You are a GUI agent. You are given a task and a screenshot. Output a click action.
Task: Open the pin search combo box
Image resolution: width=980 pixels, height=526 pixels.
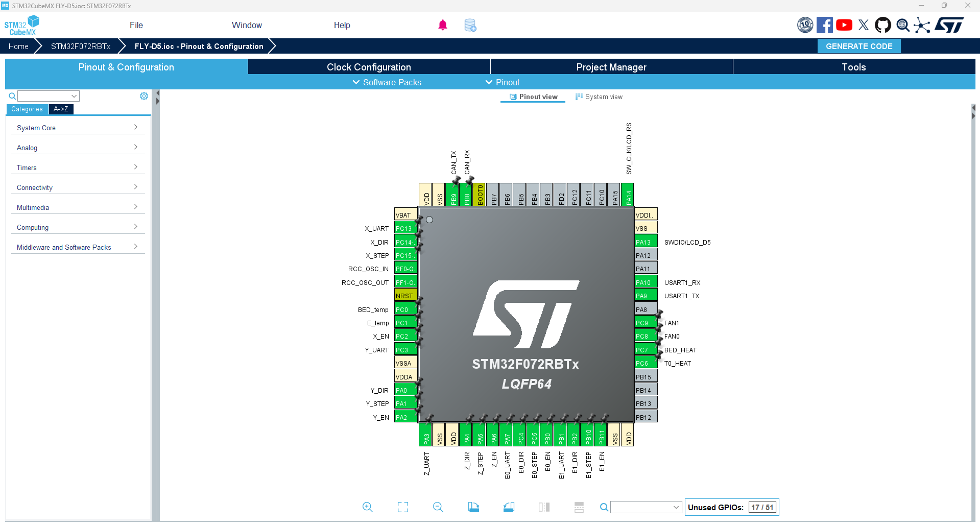tap(646, 507)
